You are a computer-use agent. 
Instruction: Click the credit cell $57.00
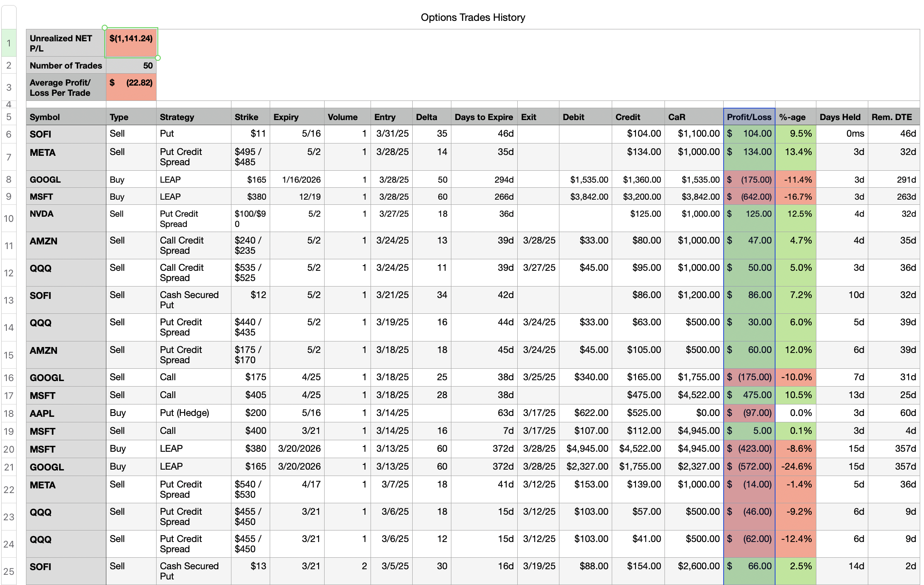pyautogui.click(x=638, y=517)
